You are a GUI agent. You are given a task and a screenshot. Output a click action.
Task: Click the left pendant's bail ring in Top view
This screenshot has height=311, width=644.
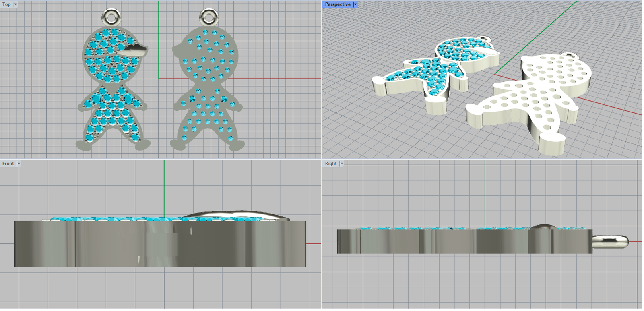[111, 17]
